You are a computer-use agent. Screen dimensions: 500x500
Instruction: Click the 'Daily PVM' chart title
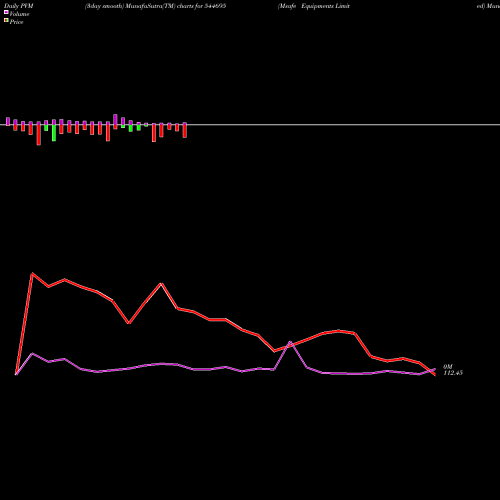pyautogui.click(x=19, y=6)
